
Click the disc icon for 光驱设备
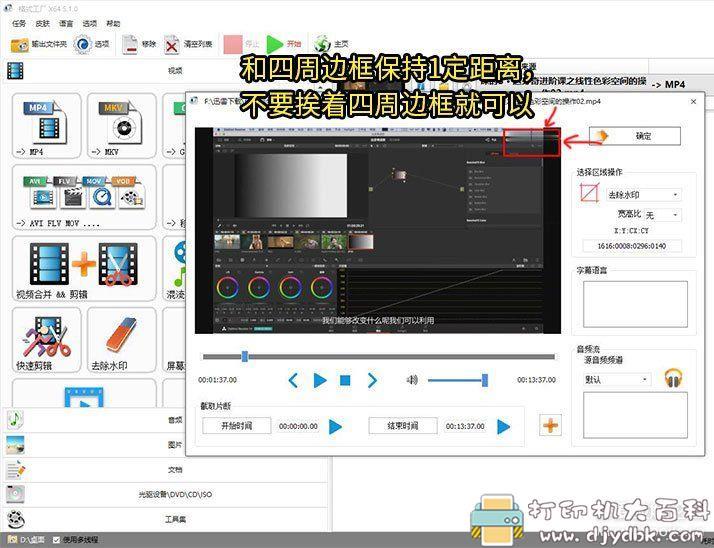click(x=15, y=494)
